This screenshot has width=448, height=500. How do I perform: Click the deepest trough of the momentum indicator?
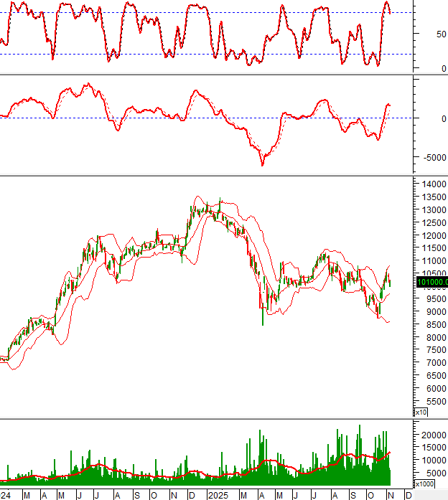tap(262, 165)
